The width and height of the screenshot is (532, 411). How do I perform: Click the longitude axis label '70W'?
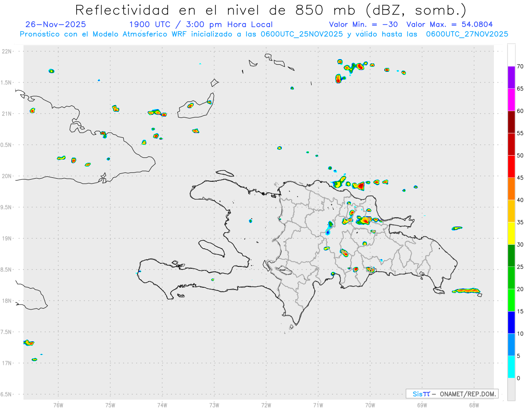(370, 405)
